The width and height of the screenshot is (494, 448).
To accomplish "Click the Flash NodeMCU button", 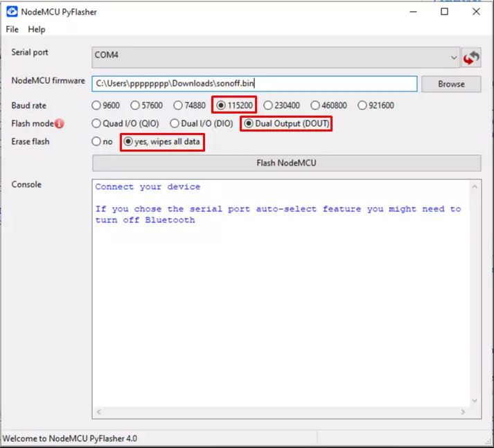I will click(286, 163).
